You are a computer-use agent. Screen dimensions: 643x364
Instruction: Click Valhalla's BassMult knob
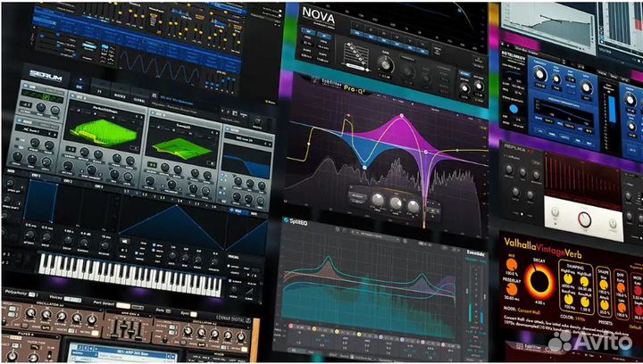584,303
